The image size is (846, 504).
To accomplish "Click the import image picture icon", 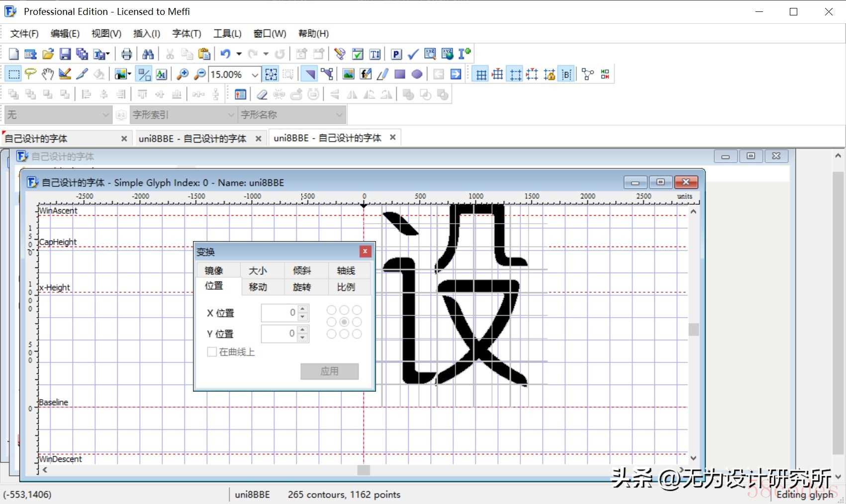I will pyautogui.click(x=348, y=74).
